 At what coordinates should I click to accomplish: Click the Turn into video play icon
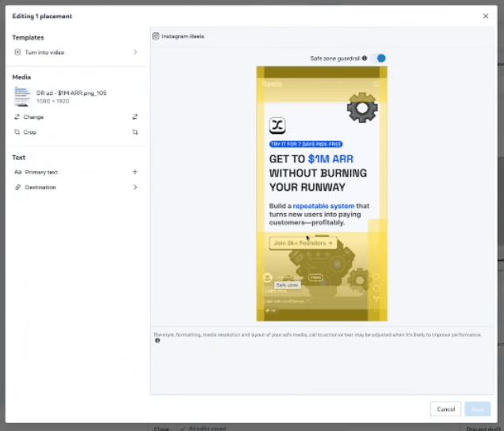18,52
